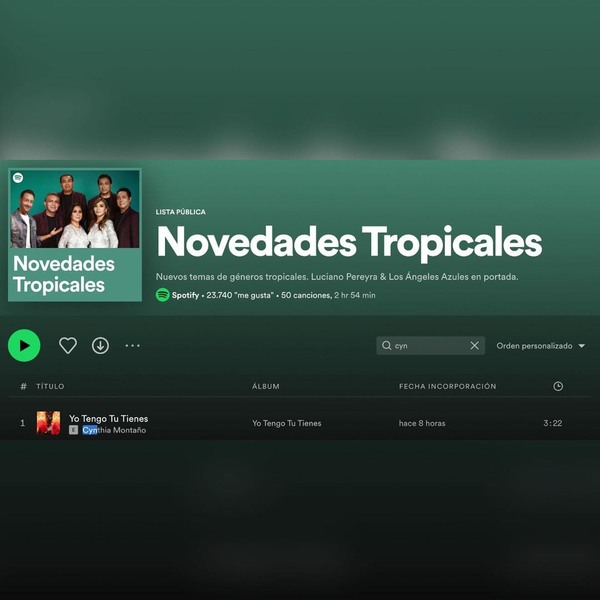
Task: Sort by the Álbum column header
Action: click(266, 386)
